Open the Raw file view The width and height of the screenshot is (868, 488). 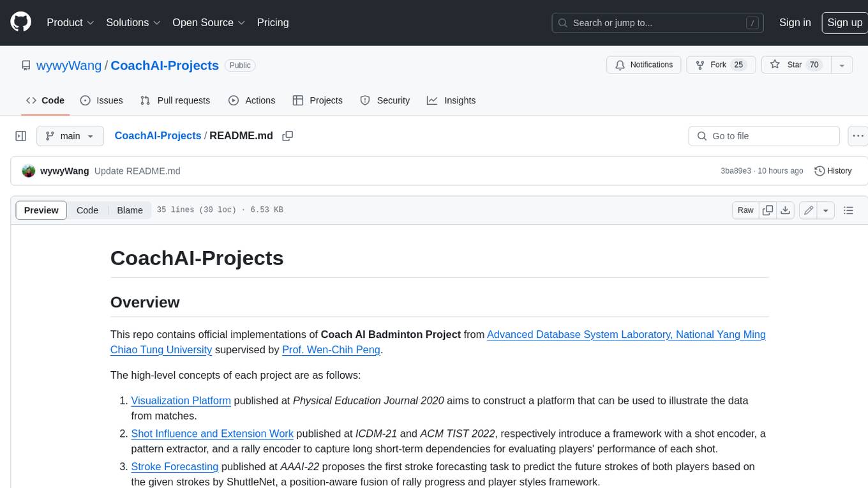click(x=745, y=210)
